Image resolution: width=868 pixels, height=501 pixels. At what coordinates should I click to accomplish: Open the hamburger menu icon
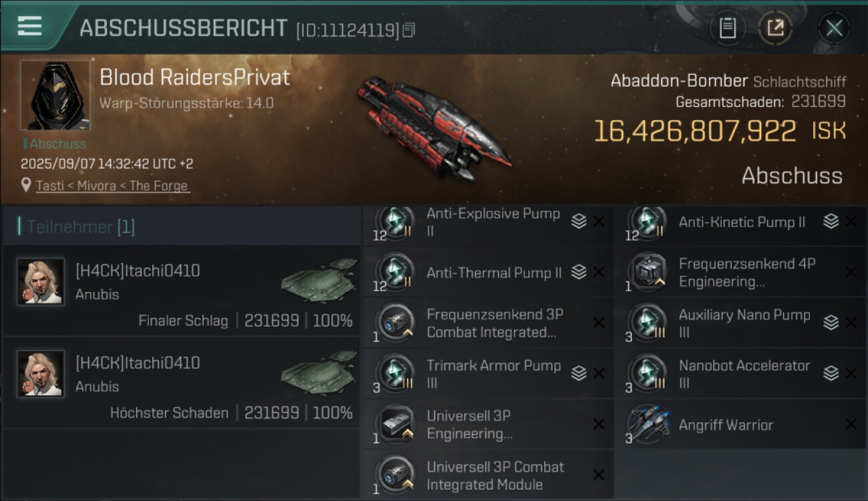(x=29, y=26)
